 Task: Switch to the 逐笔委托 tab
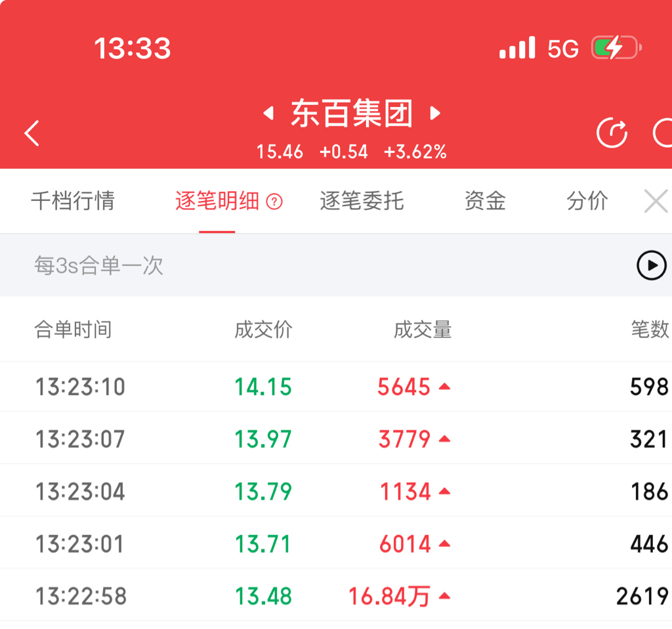[x=362, y=201]
